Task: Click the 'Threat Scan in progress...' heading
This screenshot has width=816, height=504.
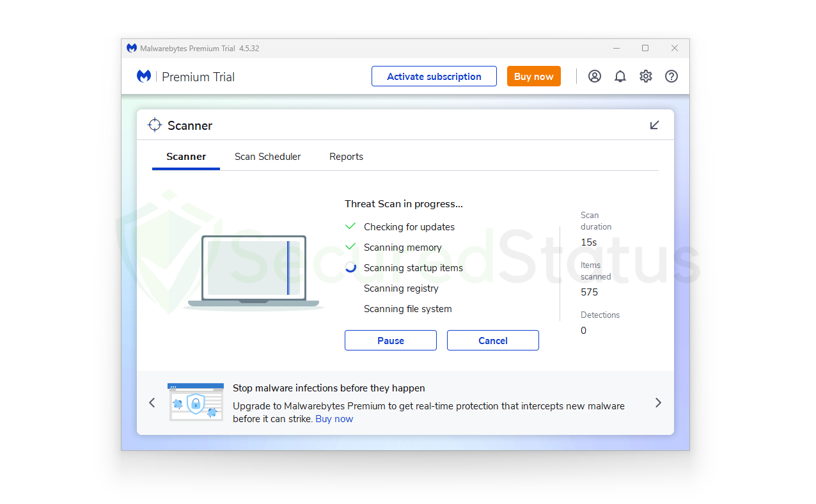Action: [x=404, y=204]
